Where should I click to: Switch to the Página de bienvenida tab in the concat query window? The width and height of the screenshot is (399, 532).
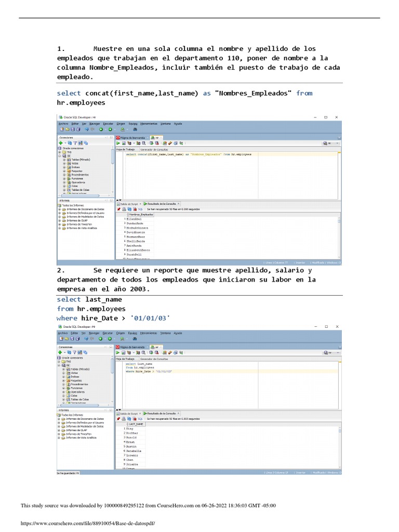click(132, 138)
